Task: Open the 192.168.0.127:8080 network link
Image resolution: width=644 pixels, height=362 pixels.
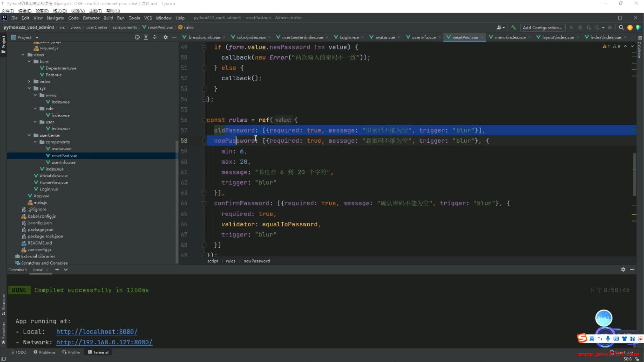Action: [x=104, y=342]
